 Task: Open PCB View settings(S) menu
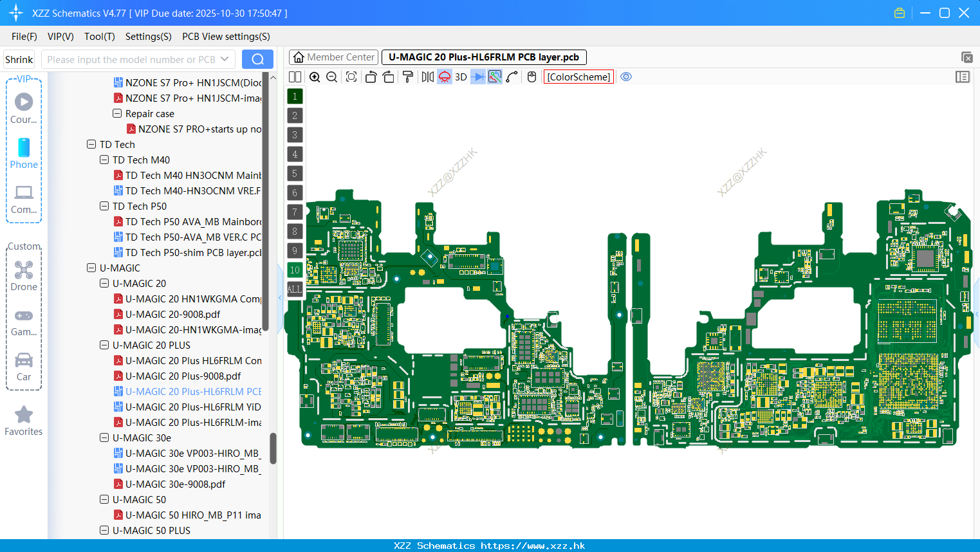pos(226,37)
